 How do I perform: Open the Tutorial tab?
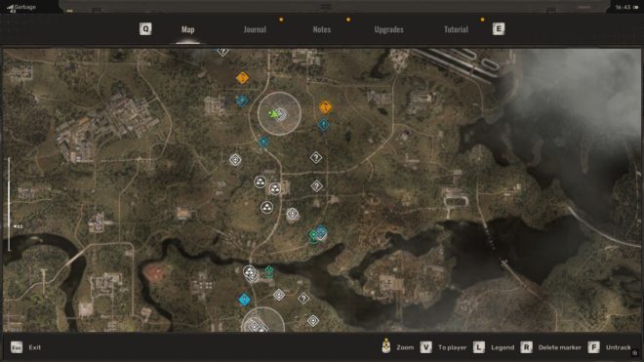[456, 29]
